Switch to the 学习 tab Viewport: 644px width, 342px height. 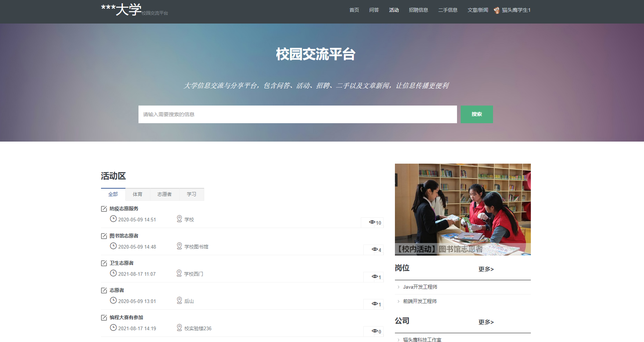pos(191,194)
